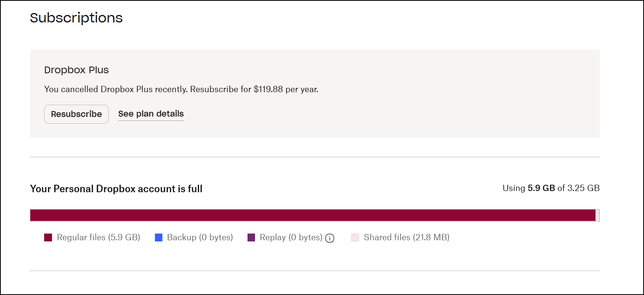Screen dimensions: 644x295
Task: Select the Backup (0 bytes) legend label
Action: [x=200, y=237]
